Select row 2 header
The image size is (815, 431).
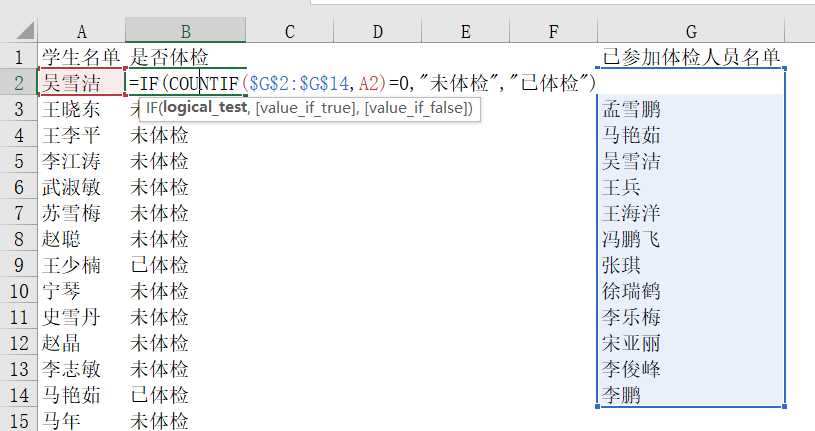pyautogui.click(x=19, y=82)
